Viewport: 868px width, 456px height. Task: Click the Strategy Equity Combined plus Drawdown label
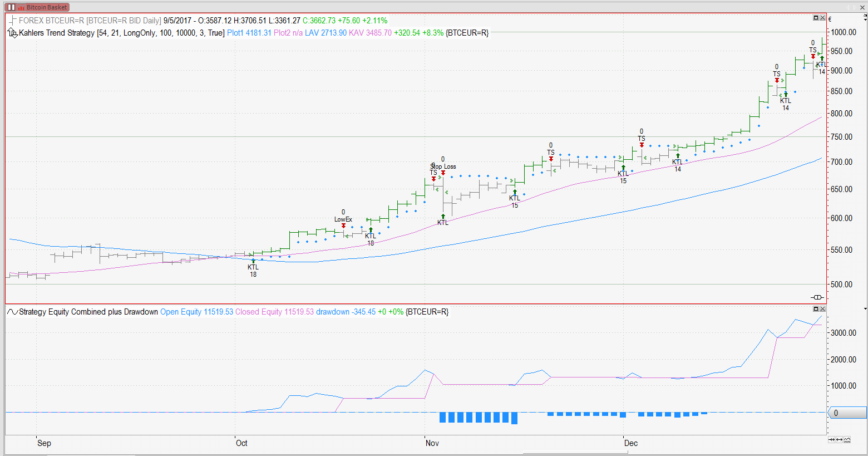[x=88, y=312]
